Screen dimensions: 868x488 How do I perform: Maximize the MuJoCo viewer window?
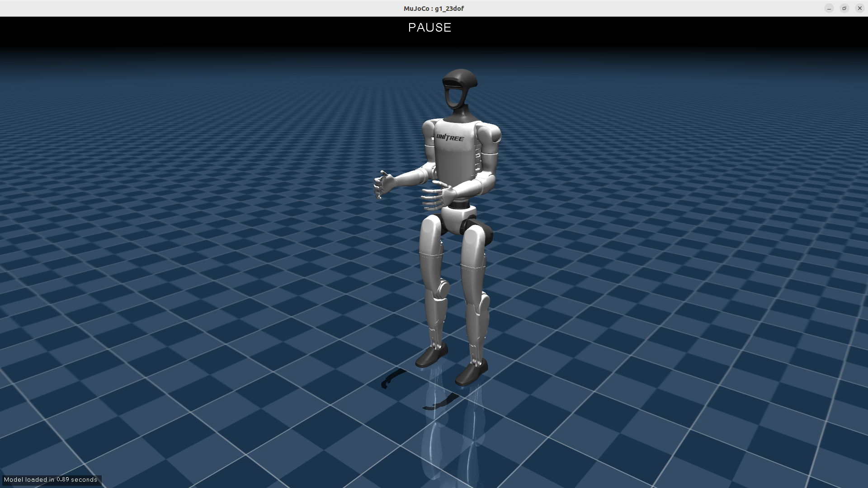click(844, 8)
